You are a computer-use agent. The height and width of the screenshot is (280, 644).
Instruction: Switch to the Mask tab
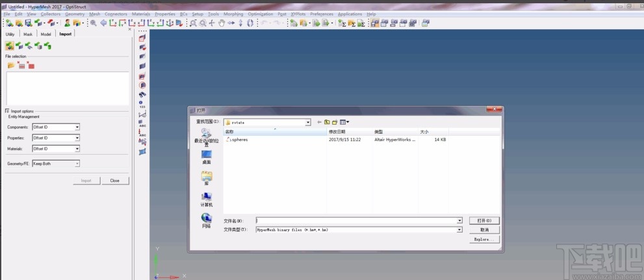[x=27, y=34]
